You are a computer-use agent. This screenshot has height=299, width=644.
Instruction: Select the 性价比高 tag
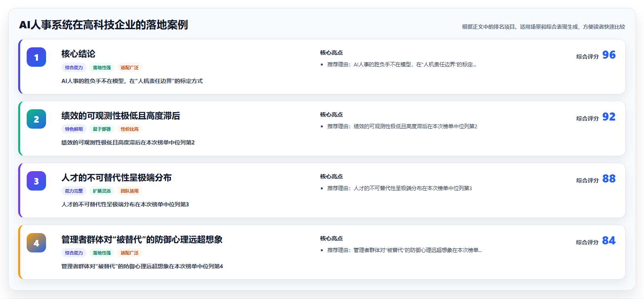[130, 129]
